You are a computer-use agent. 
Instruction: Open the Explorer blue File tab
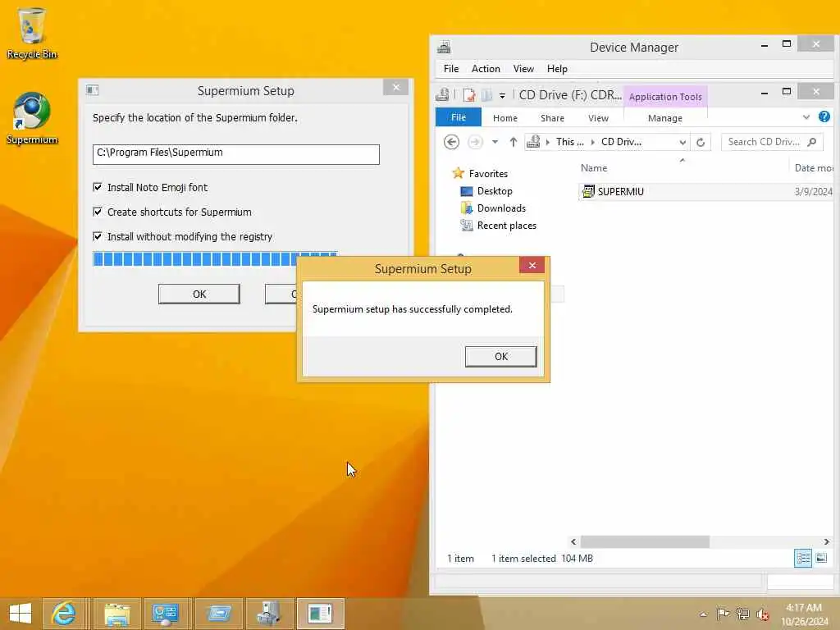(458, 117)
